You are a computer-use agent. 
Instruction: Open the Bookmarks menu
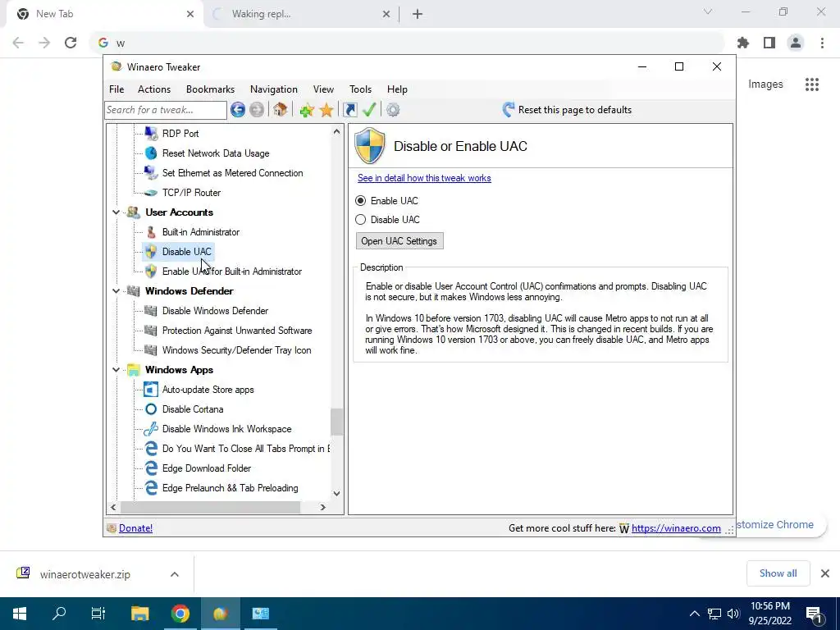211,89
